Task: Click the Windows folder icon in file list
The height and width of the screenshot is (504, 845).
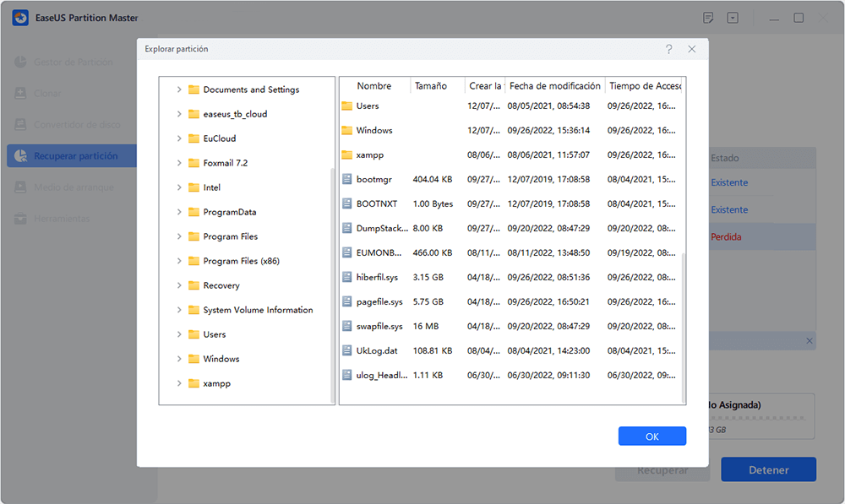Action: 347,130
